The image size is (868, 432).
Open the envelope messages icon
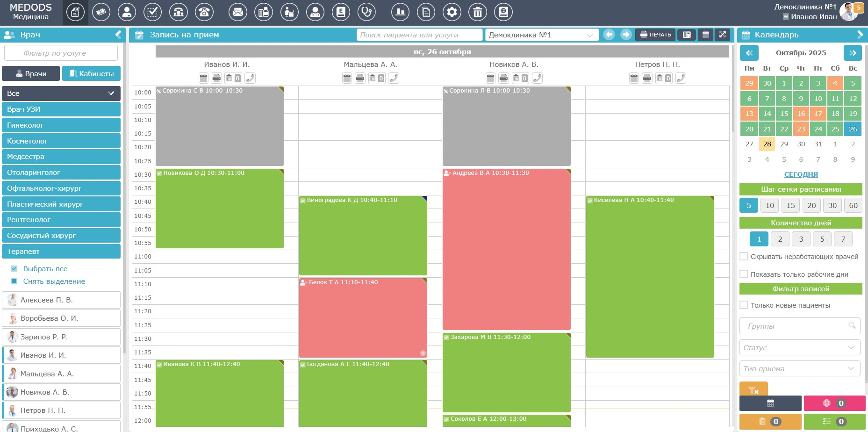tap(237, 12)
